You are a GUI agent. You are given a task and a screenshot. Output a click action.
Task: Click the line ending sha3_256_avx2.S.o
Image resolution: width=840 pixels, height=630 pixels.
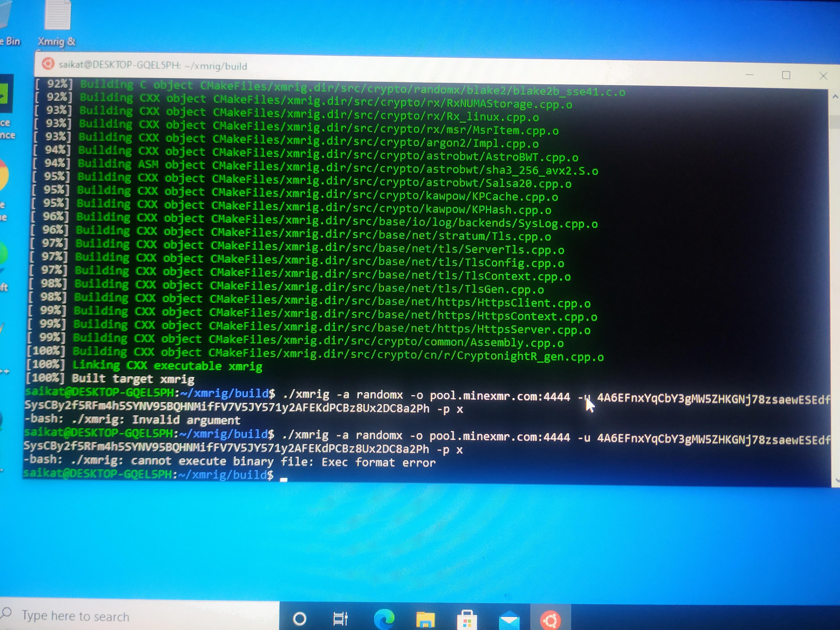pos(316,167)
